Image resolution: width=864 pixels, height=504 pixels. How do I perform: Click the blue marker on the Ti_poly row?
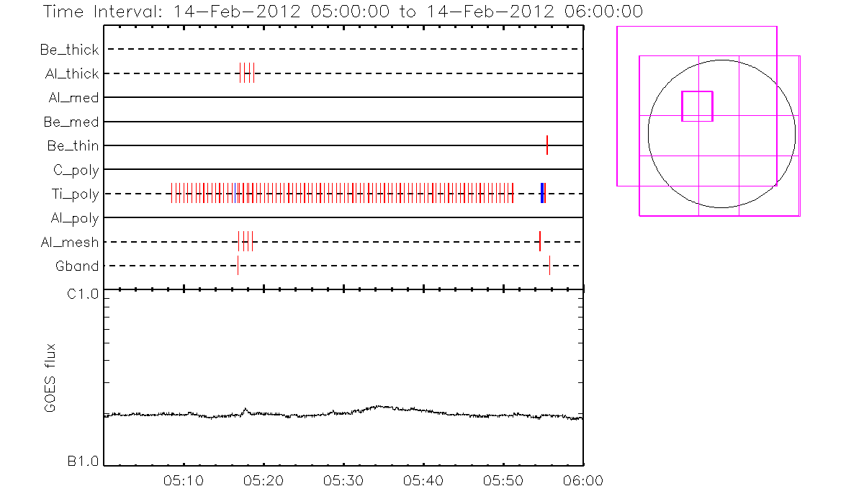(x=541, y=194)
